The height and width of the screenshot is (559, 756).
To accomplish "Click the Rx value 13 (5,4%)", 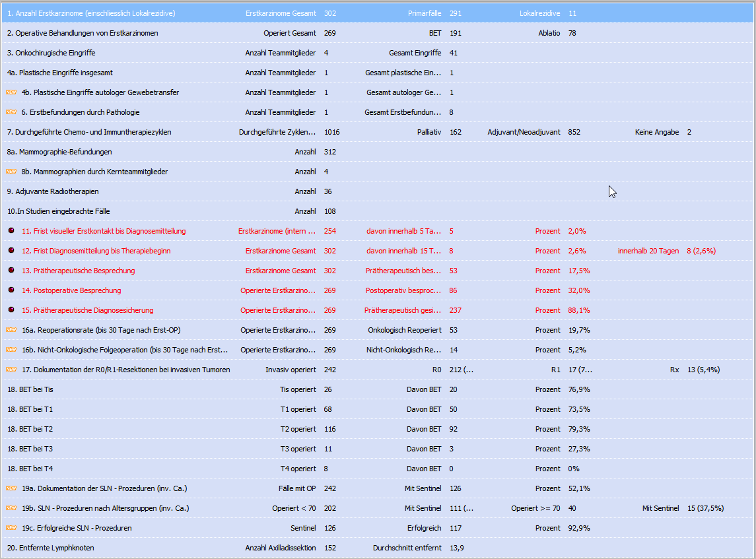I will (703, 369).
